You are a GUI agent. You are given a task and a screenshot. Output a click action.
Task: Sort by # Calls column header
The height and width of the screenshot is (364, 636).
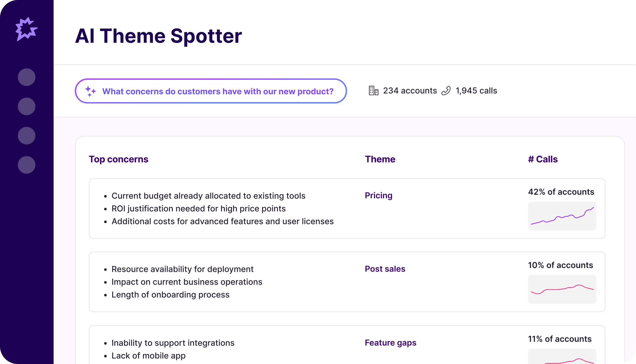click(x=543, y=159)
